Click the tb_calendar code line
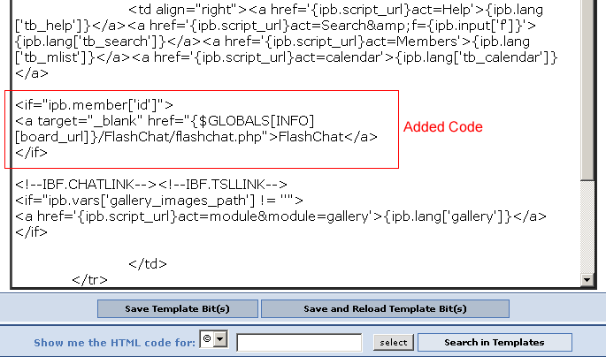 click(x=286, y=57)
